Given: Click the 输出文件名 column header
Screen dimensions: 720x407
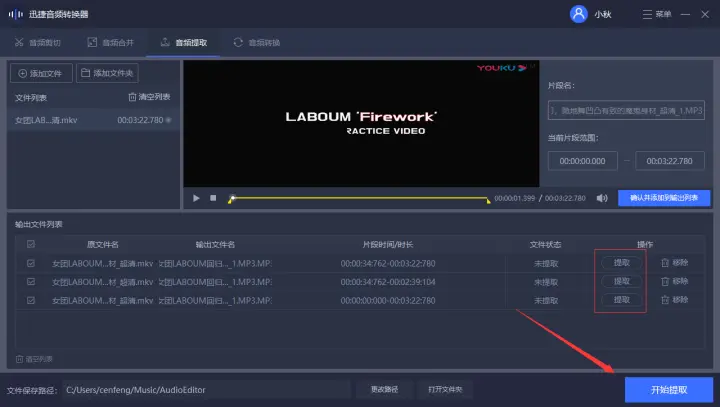Looking at the screenshot, I should (215, 244).
